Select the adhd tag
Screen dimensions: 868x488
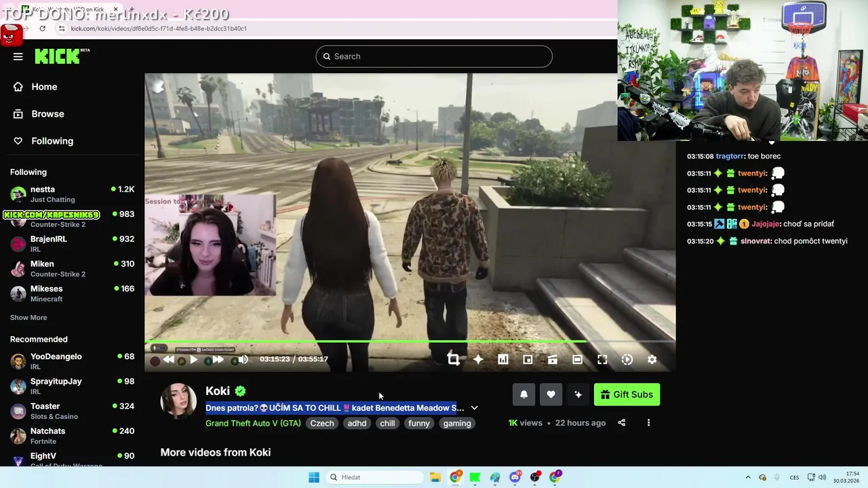click(x=357, y=423)
